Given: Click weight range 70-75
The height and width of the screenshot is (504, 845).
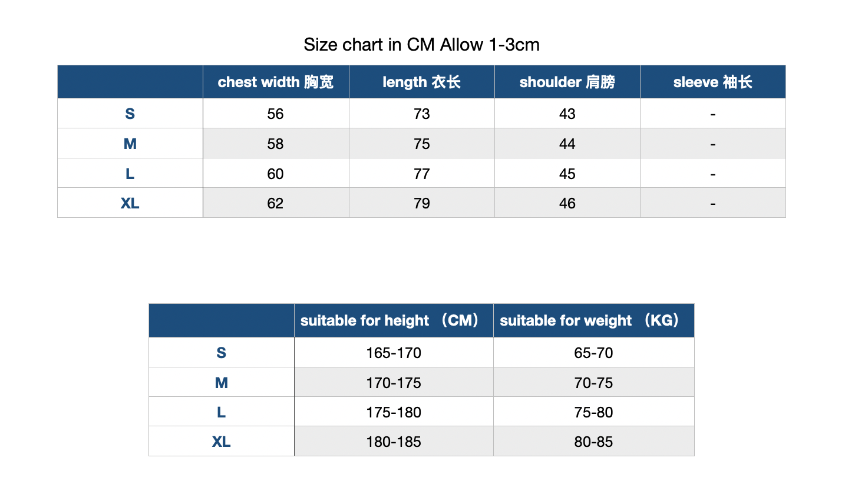Looking at the screenshot, I should pos(593,383).
